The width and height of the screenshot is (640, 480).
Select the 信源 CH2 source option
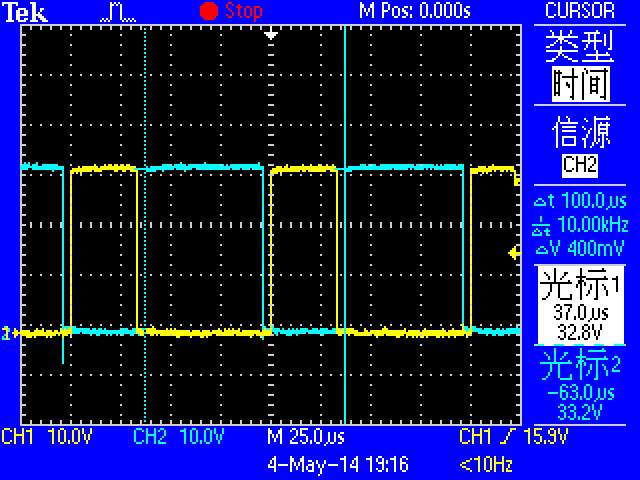[580, 146]
